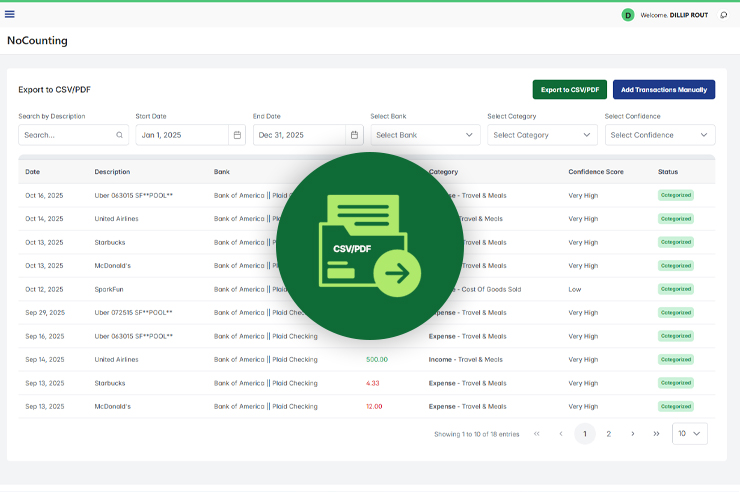Click the large CSV/PDF export icon

[x=370, y=244]
